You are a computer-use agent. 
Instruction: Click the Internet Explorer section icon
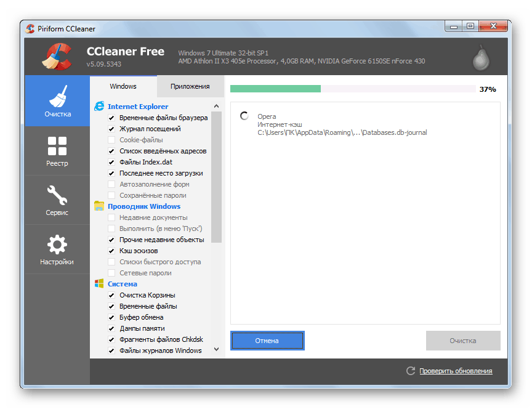(x=99, y=106)
